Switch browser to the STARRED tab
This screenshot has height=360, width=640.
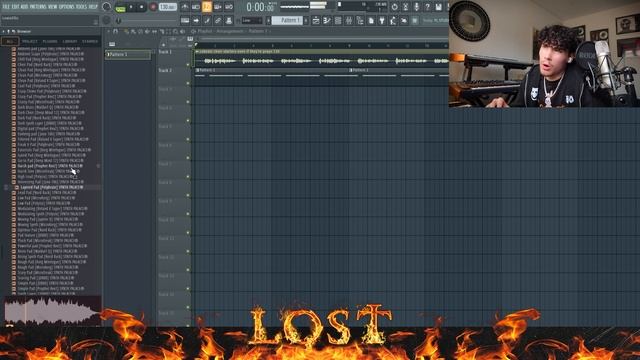pos(90,41)
